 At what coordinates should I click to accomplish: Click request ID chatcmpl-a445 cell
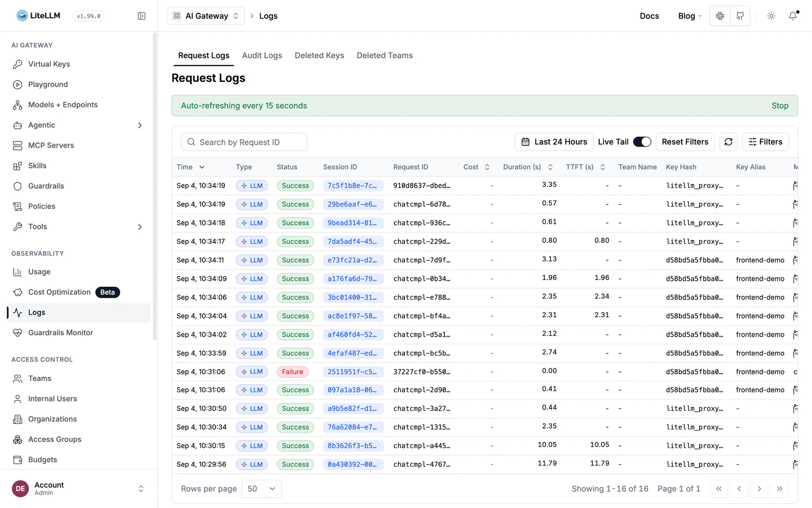pyautogui.click(x=422, y=446)
